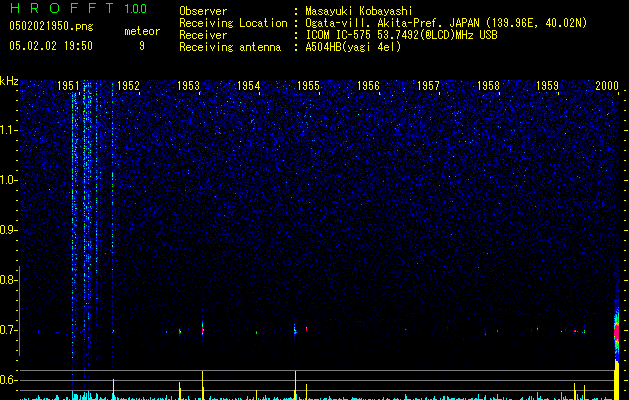This screenshot has height=400, width=629.
Task: Click the HROFFT title text
Action: coord(63,8)
